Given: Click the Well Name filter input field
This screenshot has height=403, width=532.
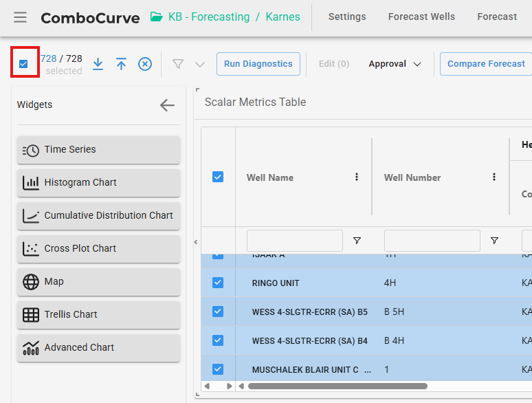Looking at the screenshot, I should [294, 241].
